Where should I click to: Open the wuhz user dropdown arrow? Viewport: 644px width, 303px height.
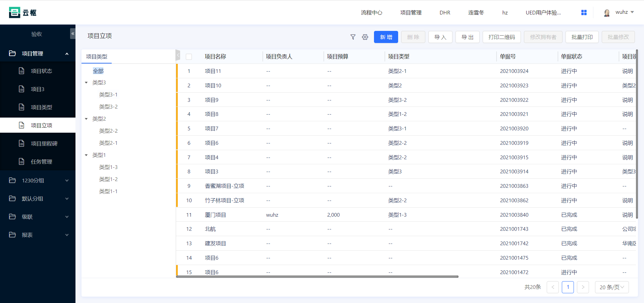tap(632, 12)
